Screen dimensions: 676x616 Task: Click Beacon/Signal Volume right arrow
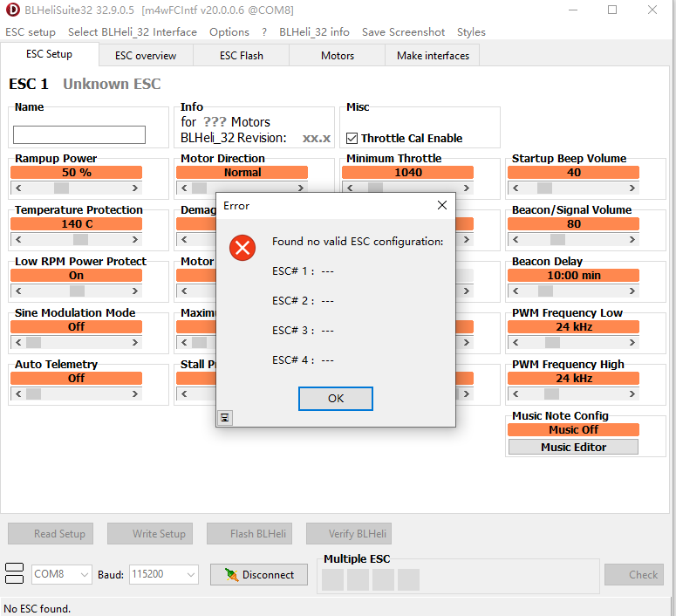(x=632, y=239)
